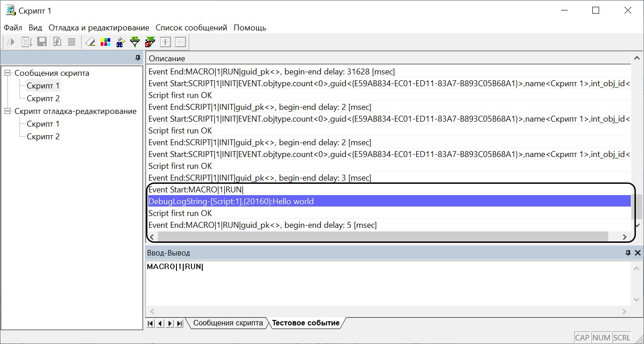Click into the MACRO|1|RUN| input field

388,283
